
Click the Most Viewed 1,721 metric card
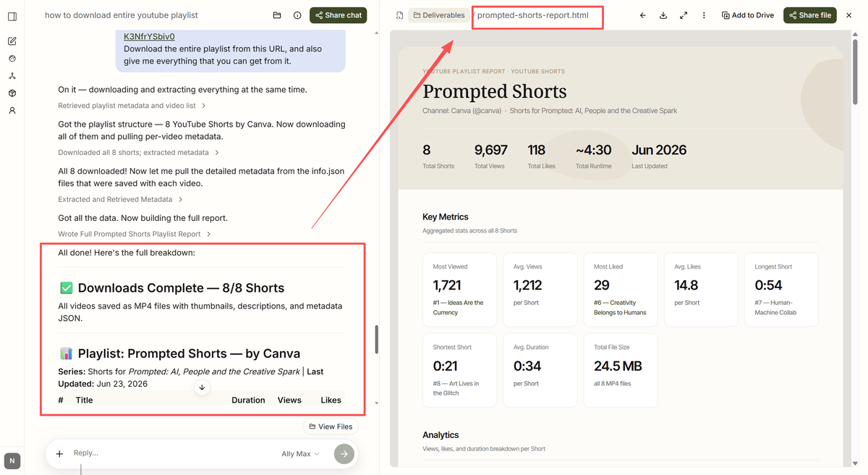coord(459,290)
